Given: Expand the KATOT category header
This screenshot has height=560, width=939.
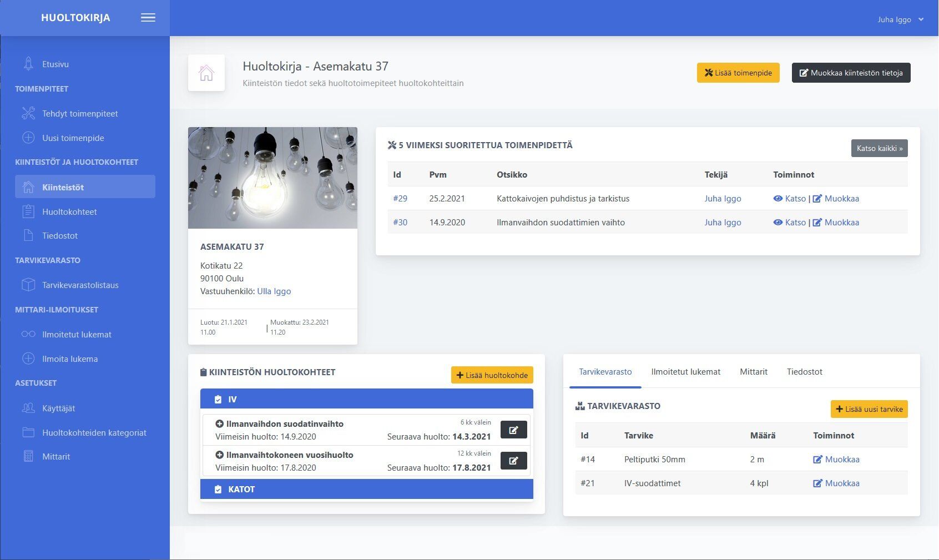Looking at the screenshot, I should point(366,489).
